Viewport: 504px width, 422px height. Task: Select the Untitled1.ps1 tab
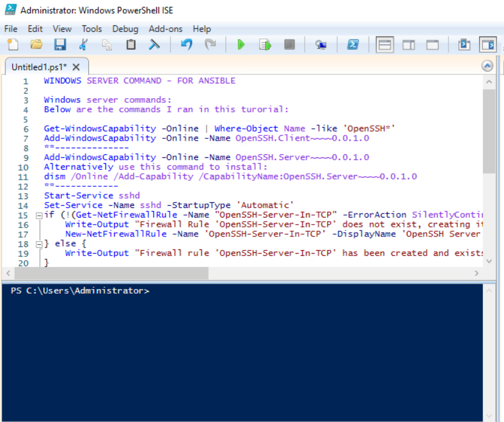point(39,67)
